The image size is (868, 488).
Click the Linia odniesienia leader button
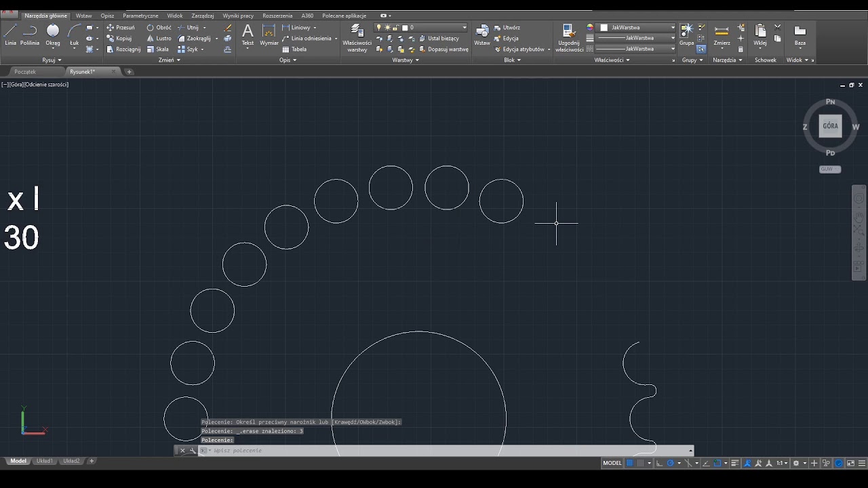click(307, 39)
